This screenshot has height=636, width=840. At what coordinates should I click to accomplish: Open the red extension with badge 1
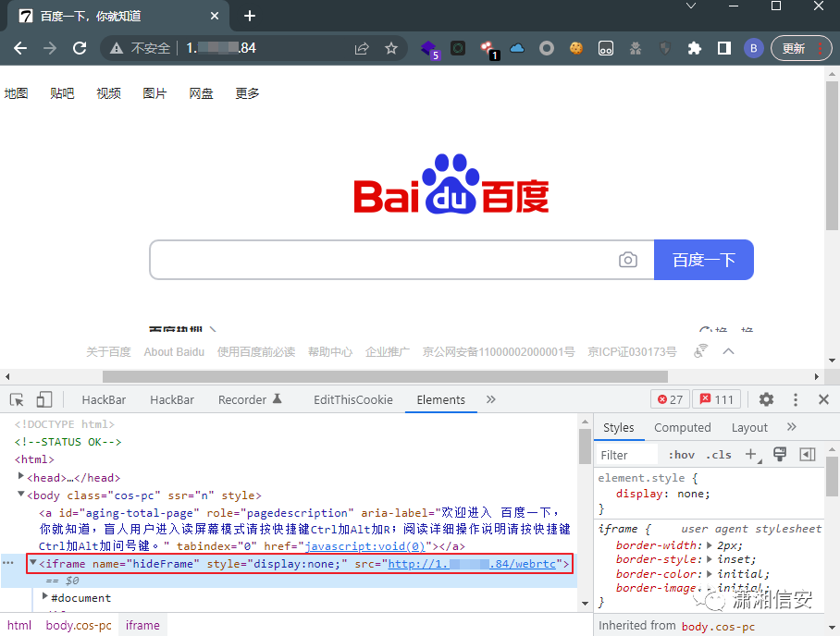(x=489, y=50)
